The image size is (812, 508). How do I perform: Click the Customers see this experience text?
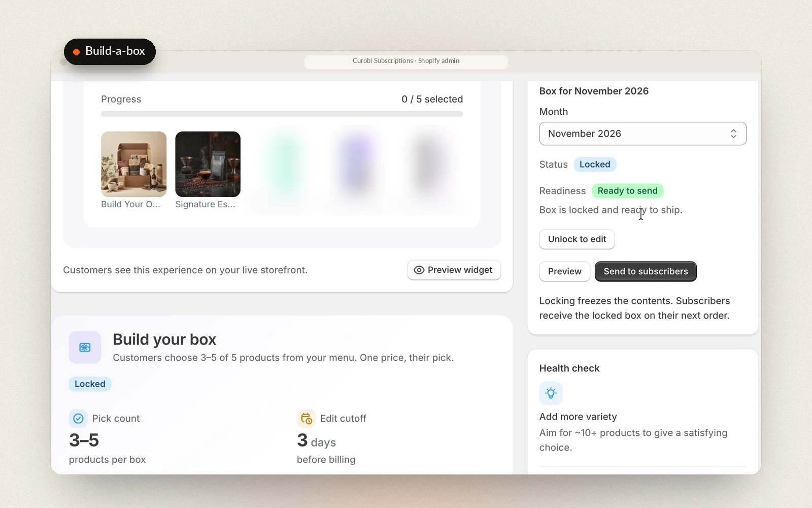coord(185,270)
